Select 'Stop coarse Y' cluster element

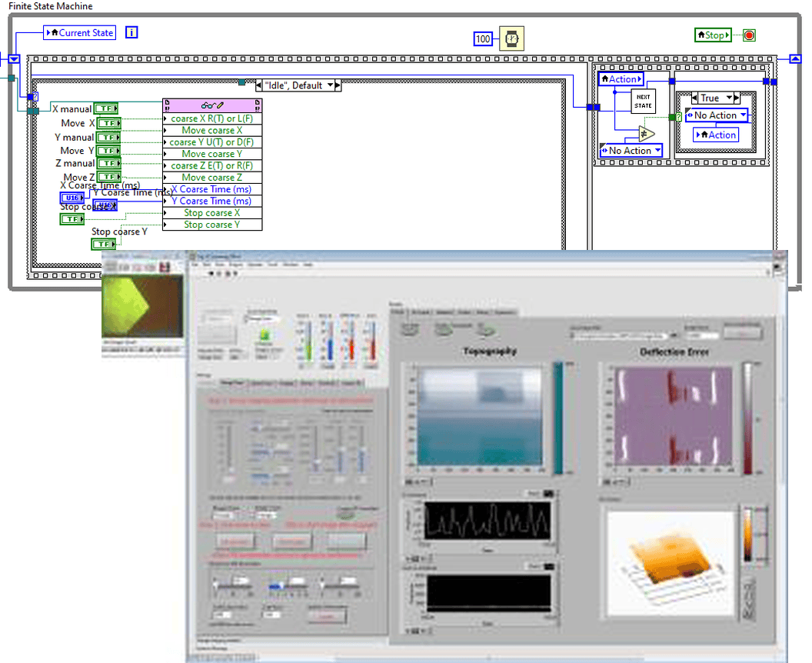coord(212,225)
